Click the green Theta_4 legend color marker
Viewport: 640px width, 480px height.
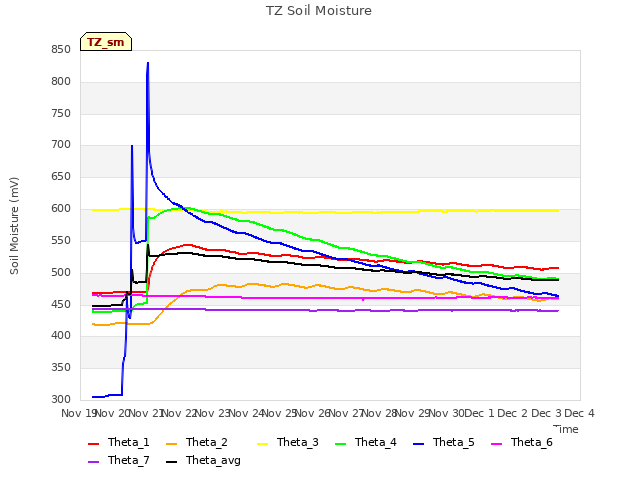pyautogui.click(x=340, y=444)
